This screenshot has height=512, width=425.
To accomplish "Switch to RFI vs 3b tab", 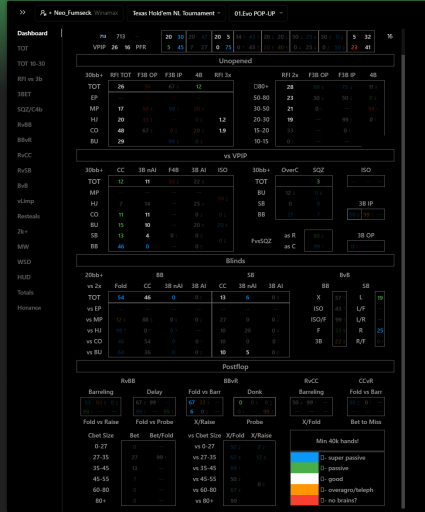I will click(30, 79).
